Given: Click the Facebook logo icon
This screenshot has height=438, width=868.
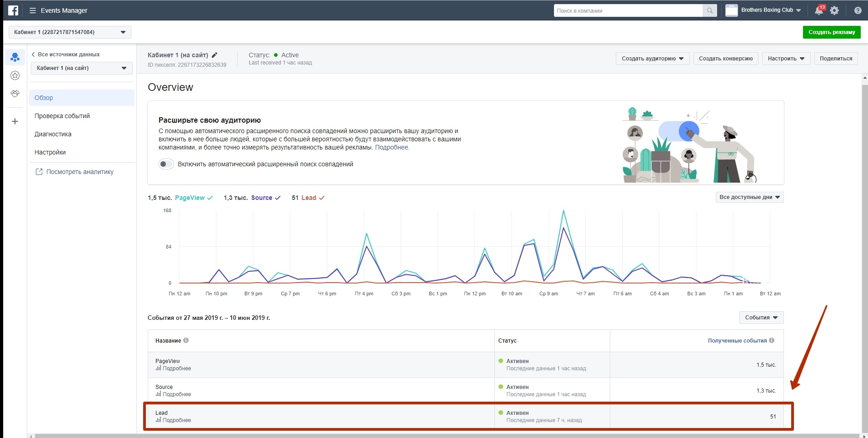Looking at the screenshot, I should pos(13,10).
